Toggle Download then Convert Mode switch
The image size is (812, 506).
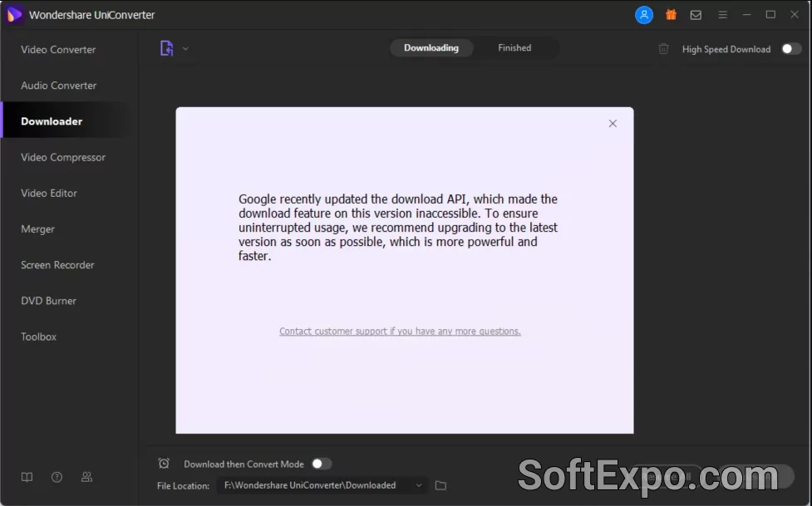tap(321, 464)
